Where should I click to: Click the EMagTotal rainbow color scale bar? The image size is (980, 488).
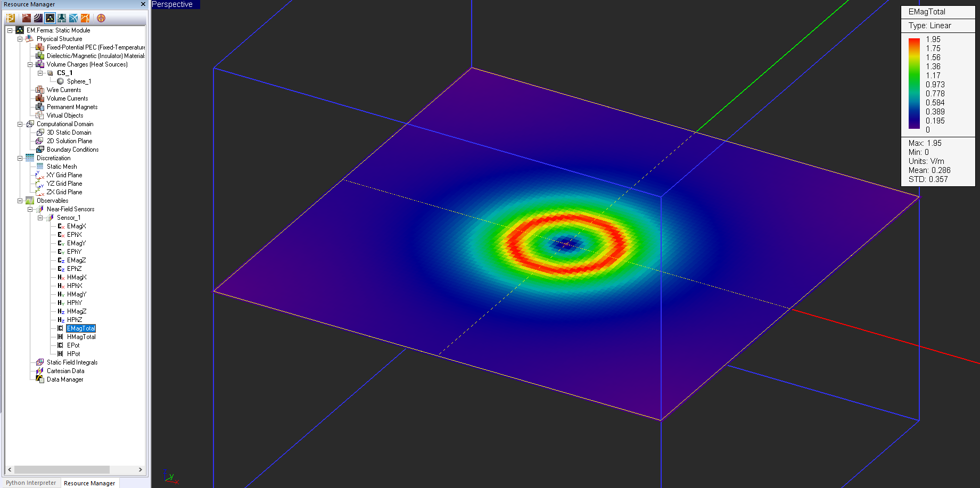(914, 84)
